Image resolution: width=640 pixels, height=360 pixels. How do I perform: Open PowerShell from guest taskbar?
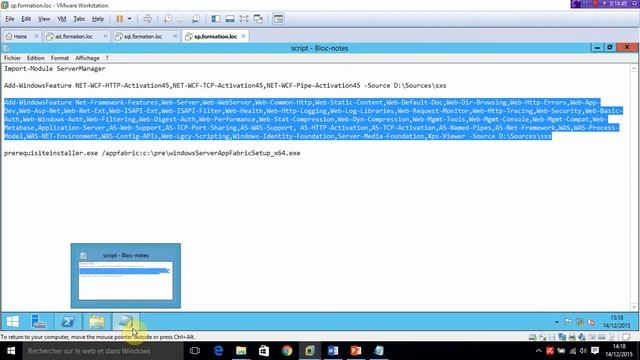point(68,322)
